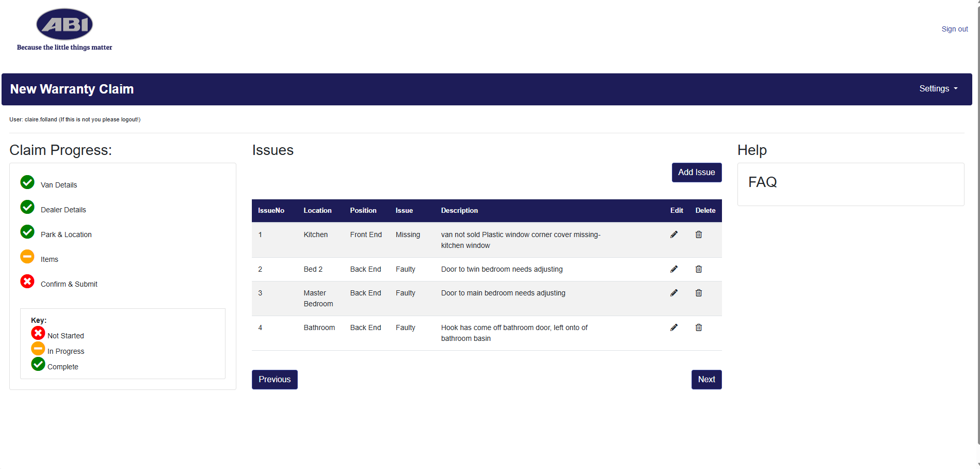Click the Items in-progress step
This screenshot has height=469, width=980.
tap(50, 259)
